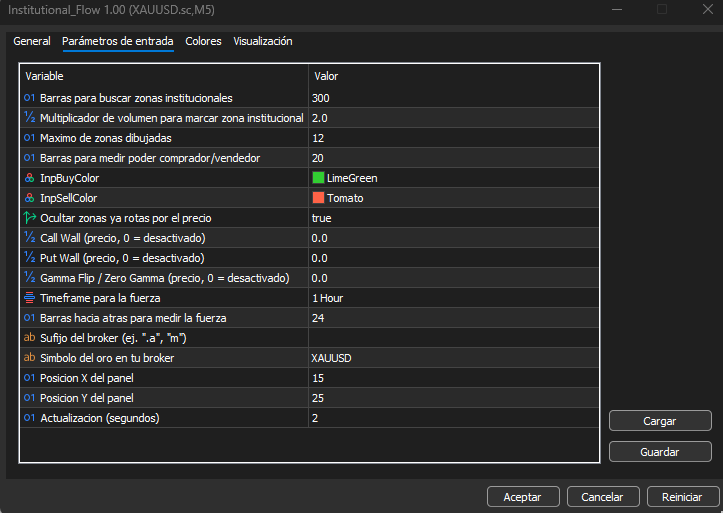Click the Guardar button
Image resolution: width=723 pixels, height=513 pixels.
click(660, 452)
